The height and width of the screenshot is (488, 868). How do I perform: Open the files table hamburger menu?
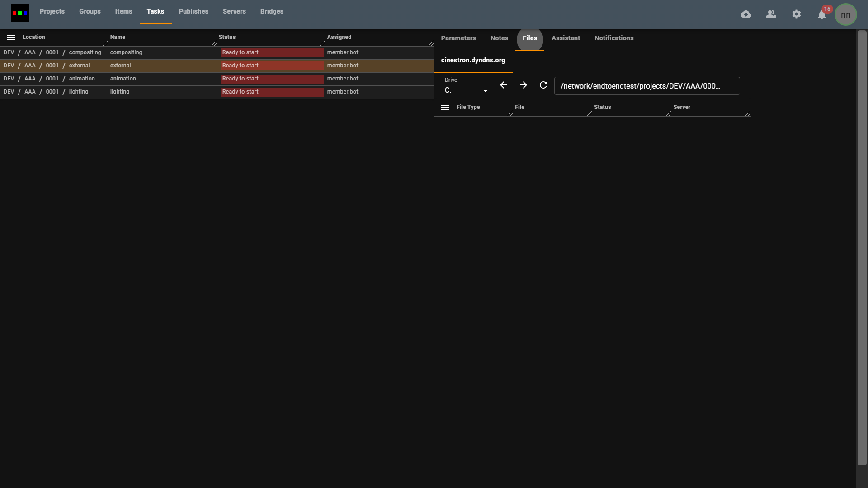tap(445, 108)
